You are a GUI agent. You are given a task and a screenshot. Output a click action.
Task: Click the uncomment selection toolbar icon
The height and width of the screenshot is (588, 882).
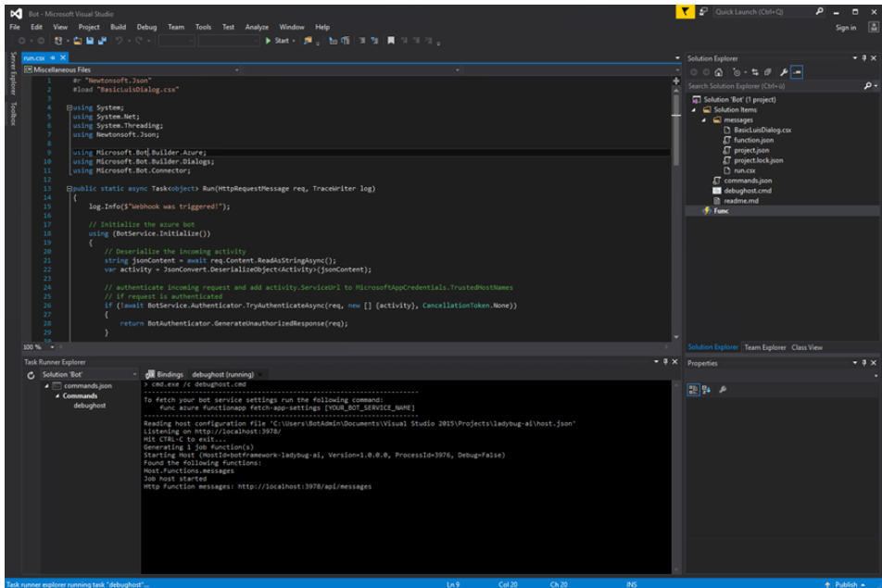tap(374, 41)
